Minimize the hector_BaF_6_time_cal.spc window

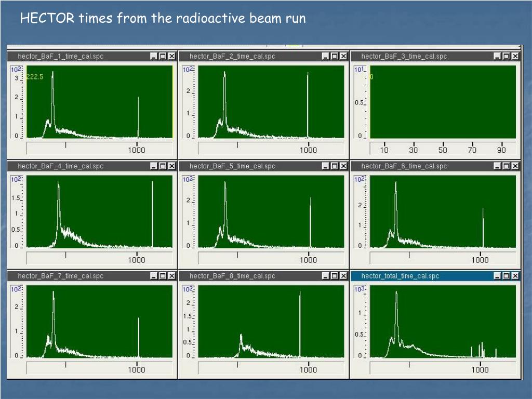click(497, 166)
